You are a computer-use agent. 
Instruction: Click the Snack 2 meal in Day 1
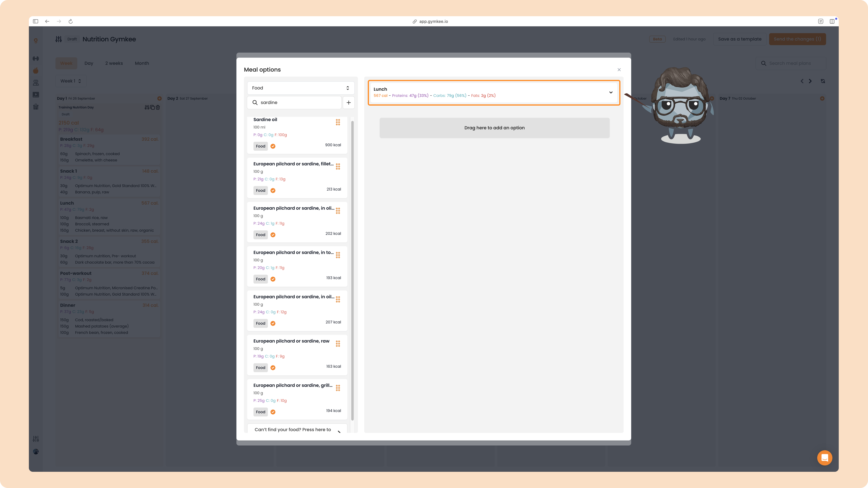point(109,252)
